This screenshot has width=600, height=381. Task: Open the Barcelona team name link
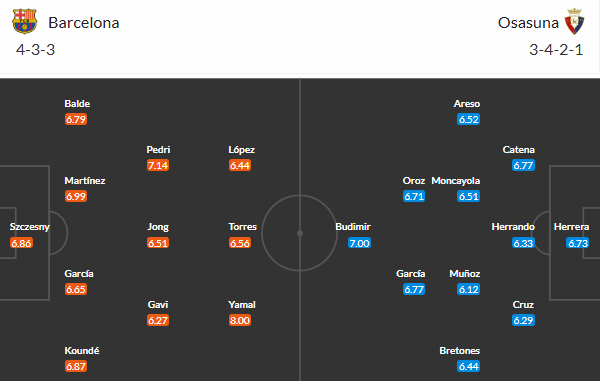coord(84,23)
